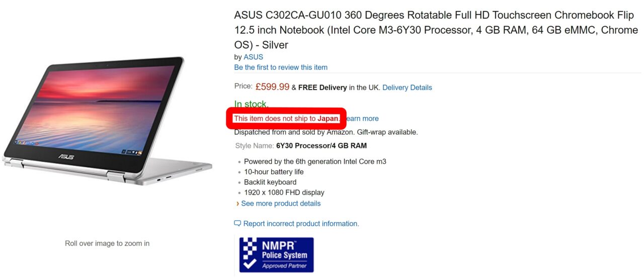Open the ASUS brand link
The image size is (644, 279).
(253, 57)
